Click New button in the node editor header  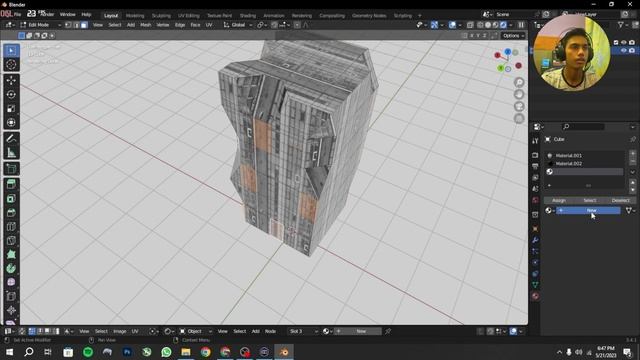click(x=358, y=331)
